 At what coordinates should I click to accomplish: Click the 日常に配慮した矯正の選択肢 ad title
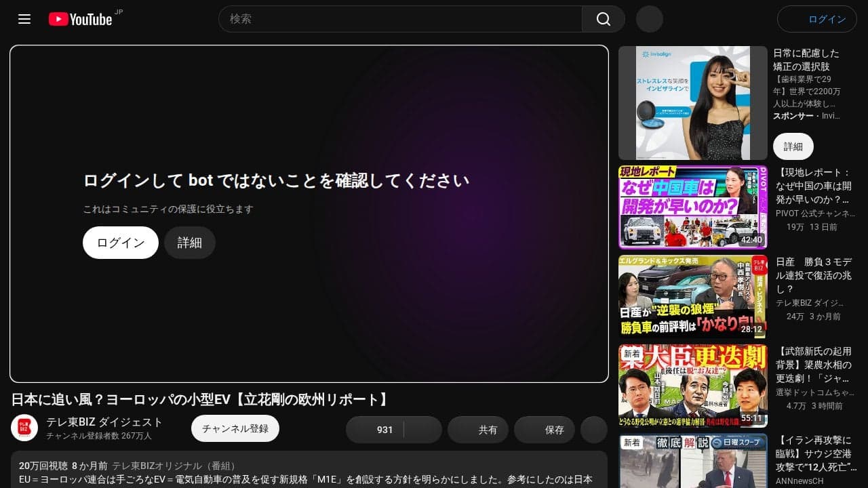point(806,60)
